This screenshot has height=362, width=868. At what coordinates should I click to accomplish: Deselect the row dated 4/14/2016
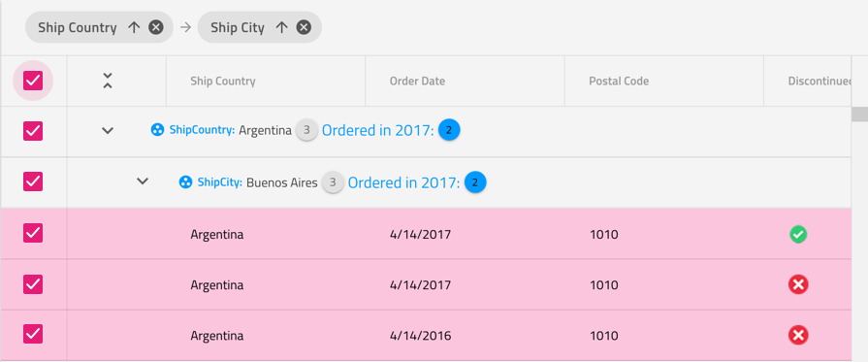pyautogui.click(x=33, y=334)
